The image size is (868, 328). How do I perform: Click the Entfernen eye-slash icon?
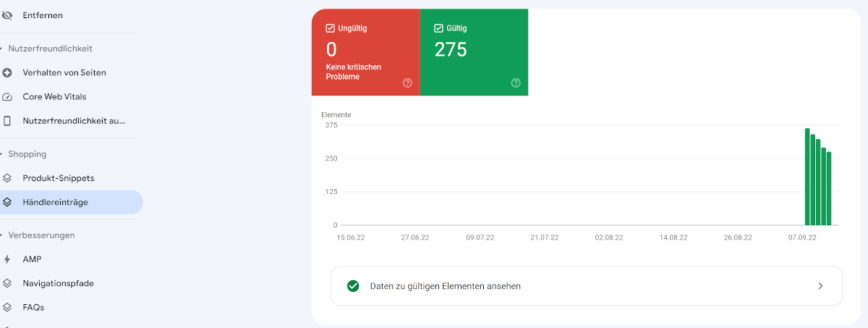[x=7, y=15]
